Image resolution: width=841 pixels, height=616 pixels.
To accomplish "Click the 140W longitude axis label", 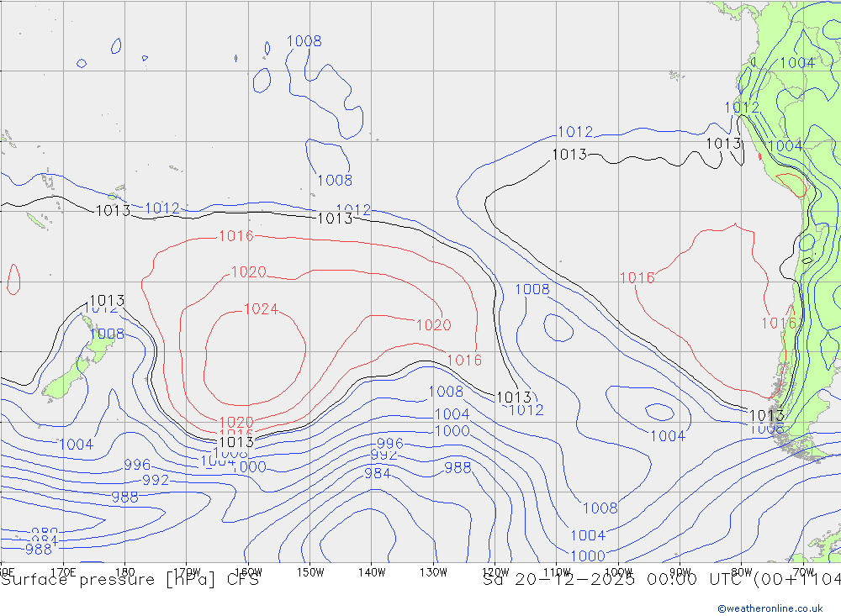I will (x=373, y=572).
